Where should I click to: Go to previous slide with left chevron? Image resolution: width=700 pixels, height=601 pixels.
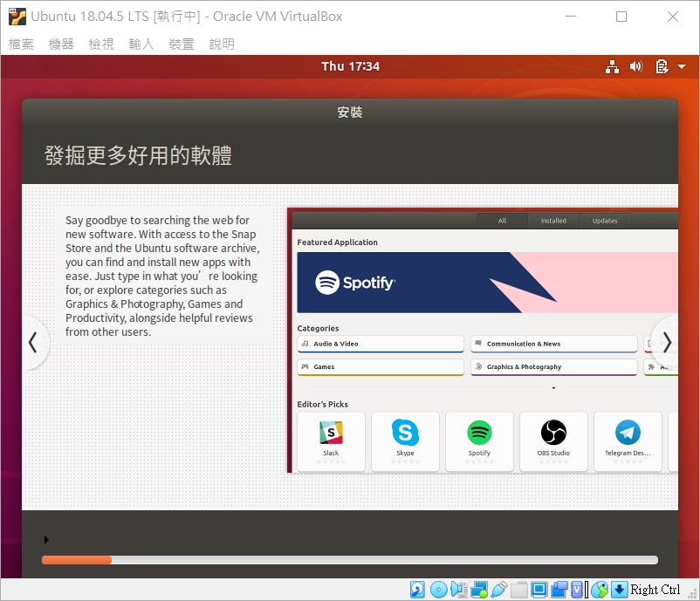pyautogui.click(x=32, y=343)
